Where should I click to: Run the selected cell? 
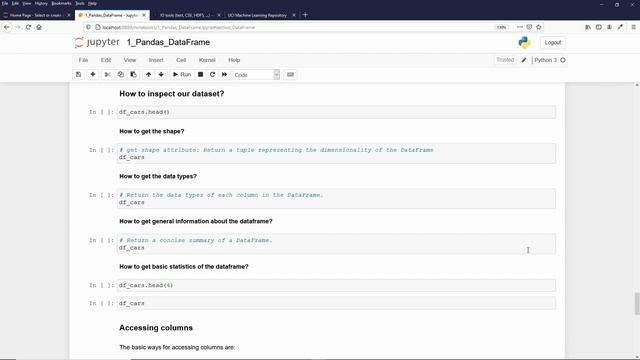click(x=182, y=75)
